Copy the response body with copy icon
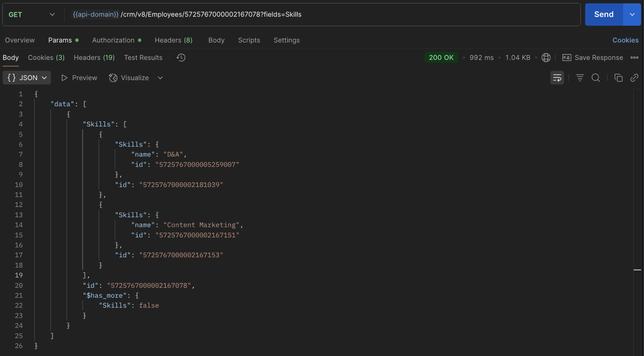 click(618, 78)
